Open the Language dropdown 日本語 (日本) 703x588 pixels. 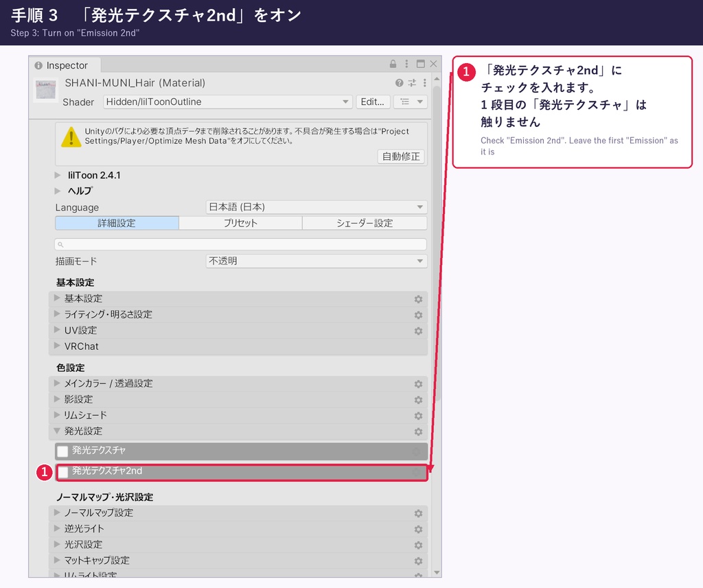pyautogui.click(x=316, y=207)
